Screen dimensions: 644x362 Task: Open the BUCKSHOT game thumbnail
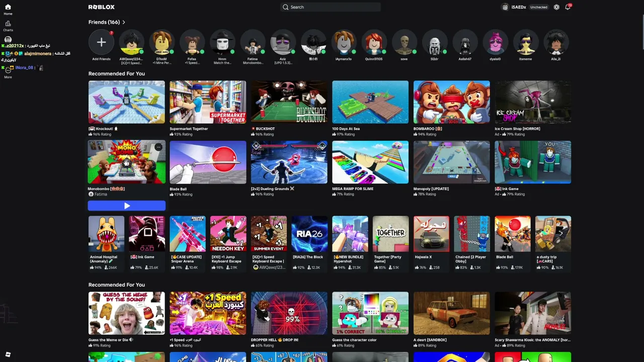[289, 102]
